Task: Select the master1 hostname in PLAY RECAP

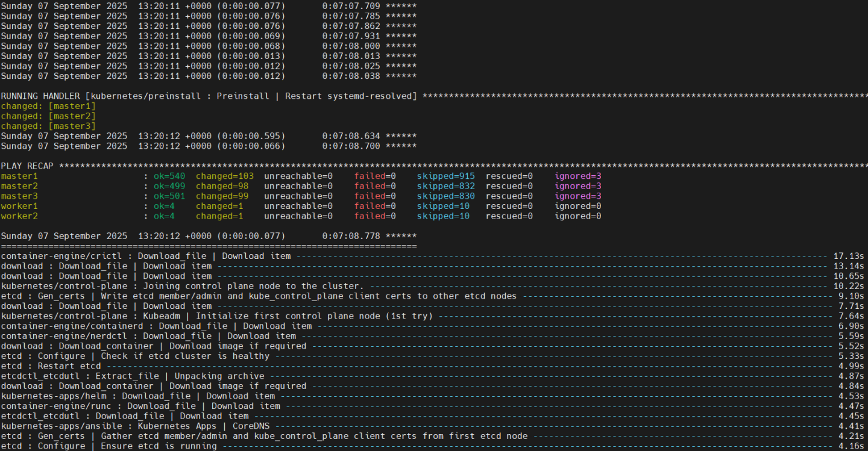Action: click(x=19, y=176)
